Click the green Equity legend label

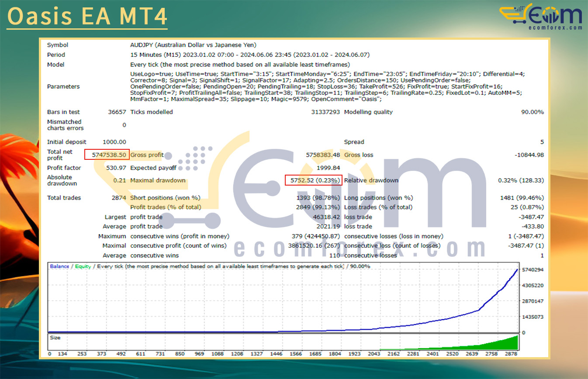tap(83, 266)
